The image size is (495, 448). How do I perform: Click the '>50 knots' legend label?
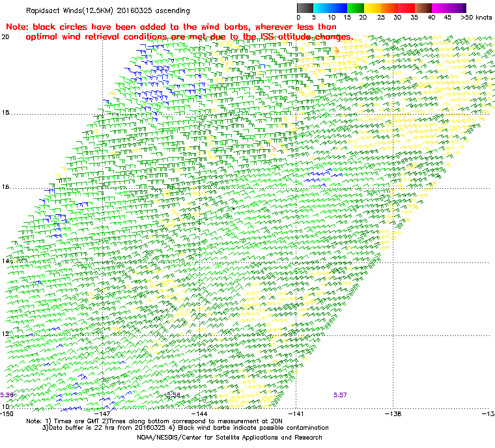pos(476,18)
